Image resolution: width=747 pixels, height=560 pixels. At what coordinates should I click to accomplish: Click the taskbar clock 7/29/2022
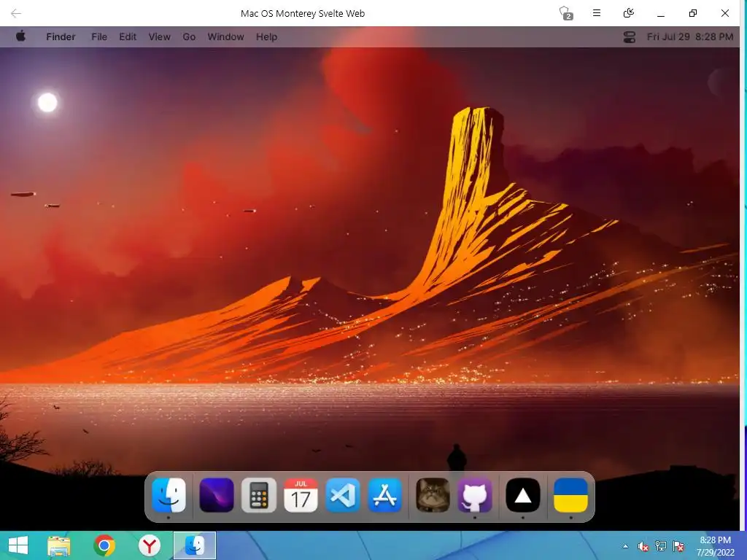click(715, 546)
